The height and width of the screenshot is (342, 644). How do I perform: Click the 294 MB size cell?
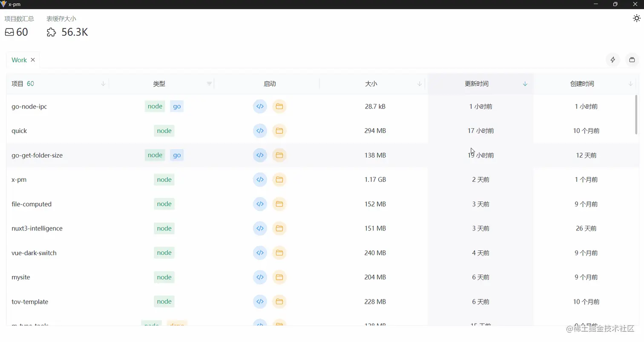point(375,131)
